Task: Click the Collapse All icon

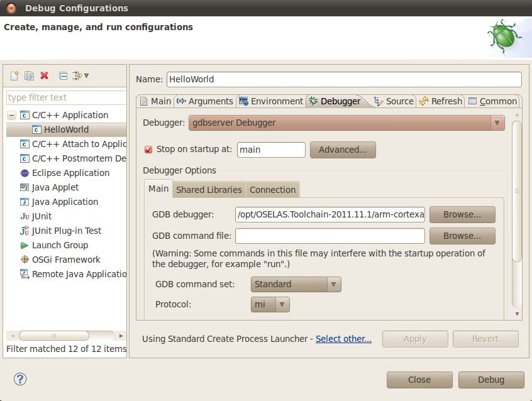Action: click(63, 75)
